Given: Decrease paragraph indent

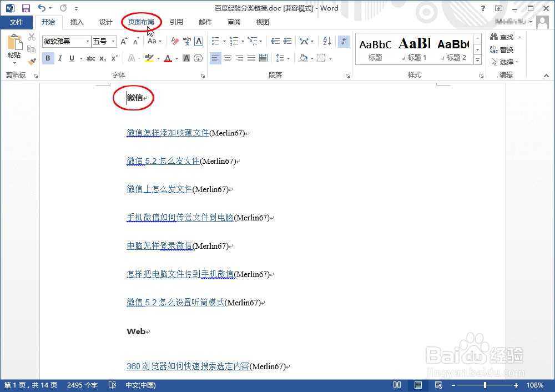Looking at the screenshot, I should 275,42.
